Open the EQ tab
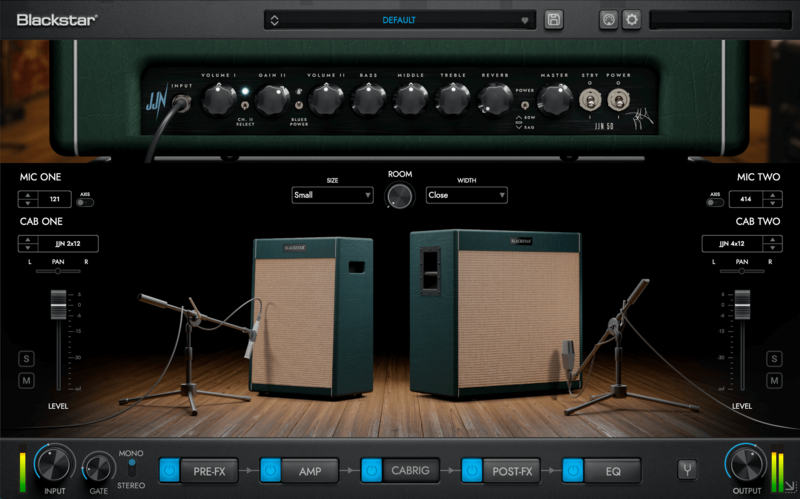 coord(613,471)
